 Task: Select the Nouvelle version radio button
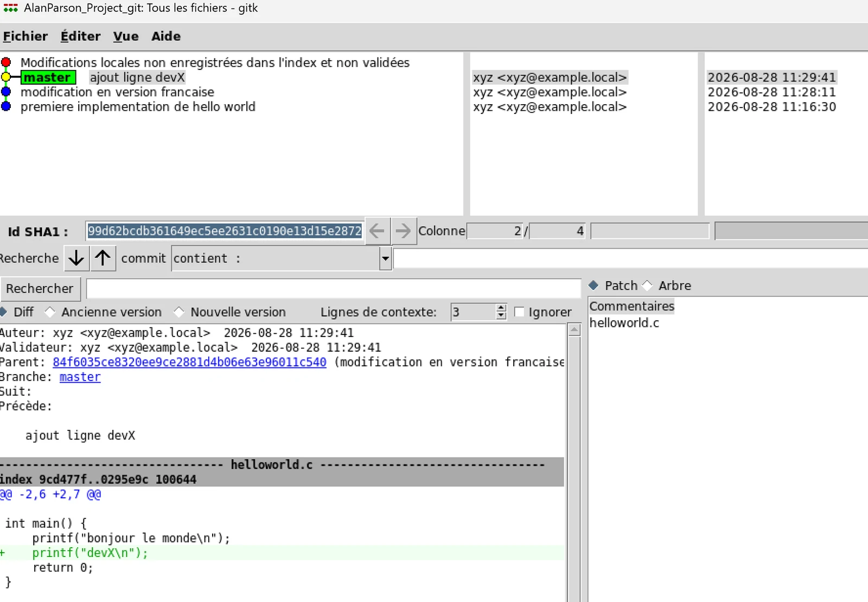click(x=179, y=312)
